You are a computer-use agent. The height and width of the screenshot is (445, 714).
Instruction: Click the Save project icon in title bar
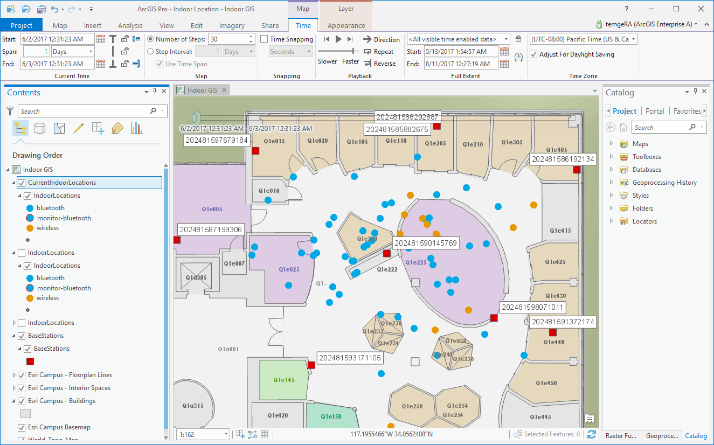pyautogui.click(x=41, y=9)
